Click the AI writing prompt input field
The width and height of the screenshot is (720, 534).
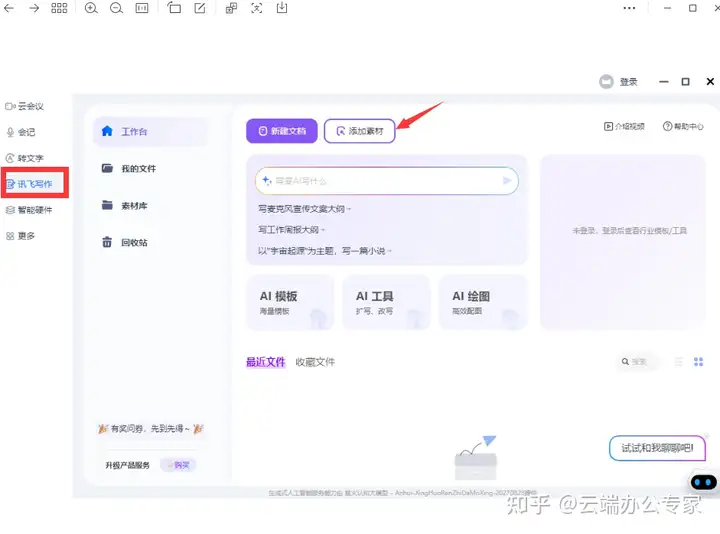point(387,181)
